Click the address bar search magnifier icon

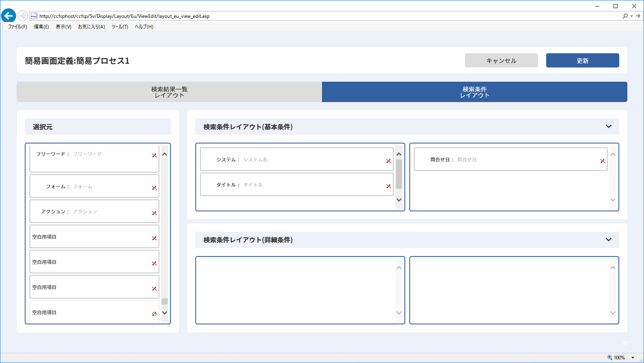(625, 16)
